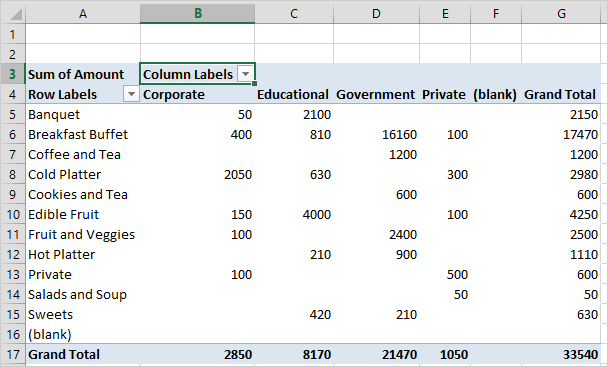
Task: Select column C header
Action: (294, 14)
